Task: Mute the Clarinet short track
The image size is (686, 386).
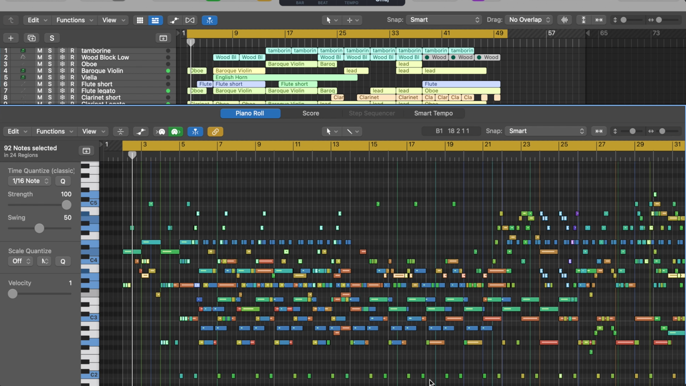Action: click(x=39, y=98)
